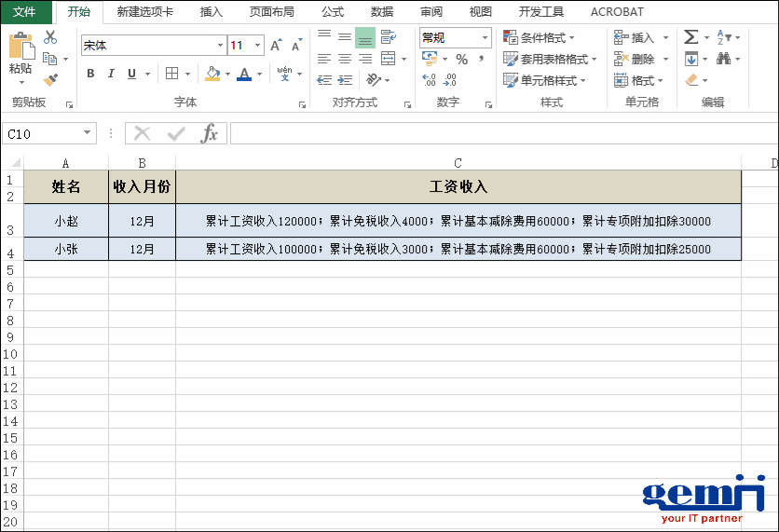Open the Name Box dropdown arrow
779x532 pixels.
coord(87,132)
